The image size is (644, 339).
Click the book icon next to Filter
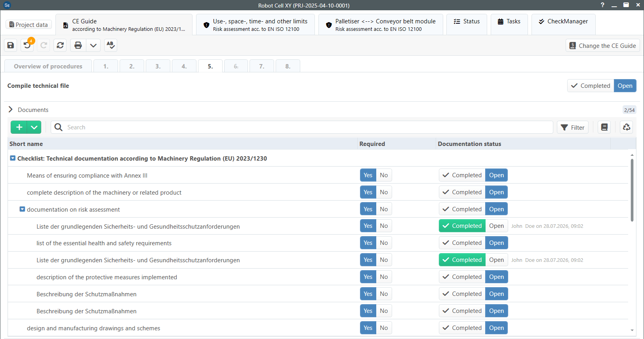[x=604, y=127]
